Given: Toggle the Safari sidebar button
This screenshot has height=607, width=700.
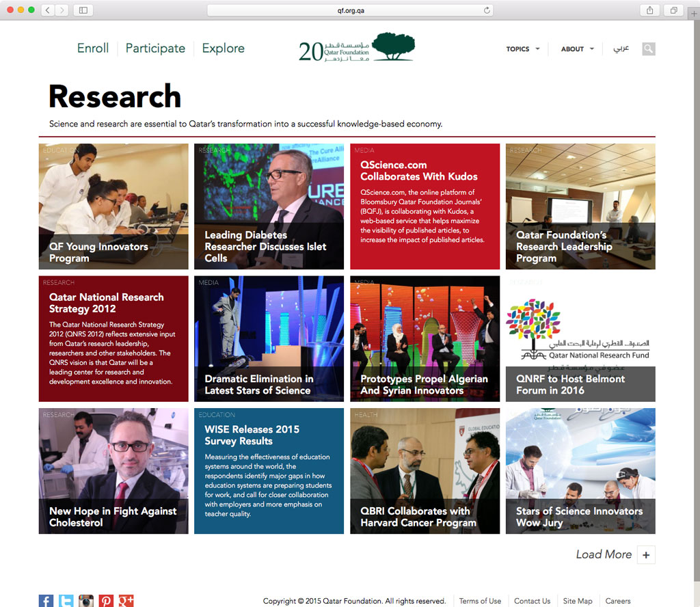Looking at the screenshot, I should click(x=83, y=10).
